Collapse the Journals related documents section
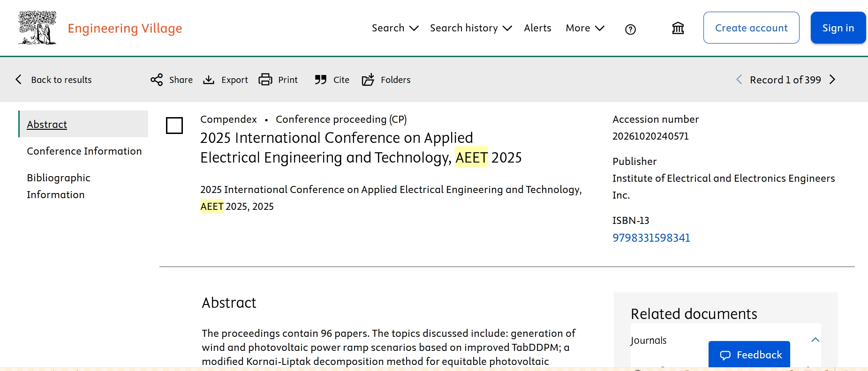 coord(815,340)
